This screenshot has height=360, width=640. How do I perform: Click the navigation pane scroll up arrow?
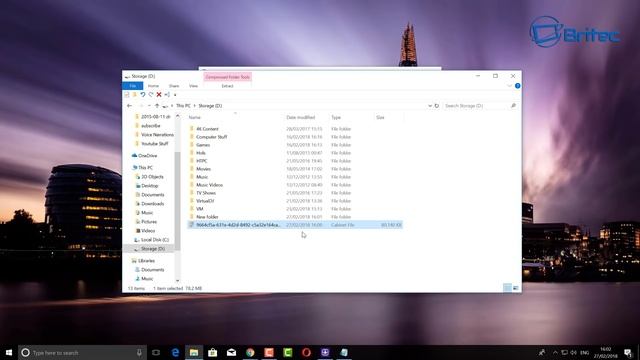(178, 116)
